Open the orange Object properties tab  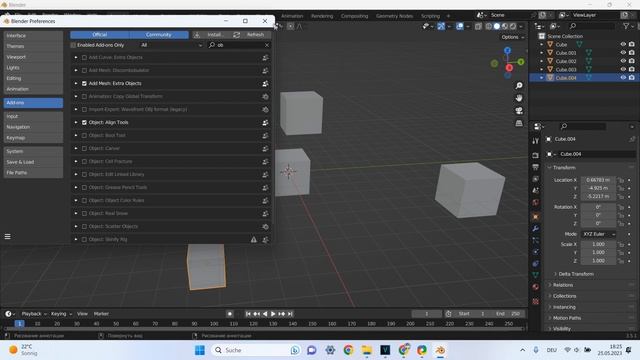536,216
